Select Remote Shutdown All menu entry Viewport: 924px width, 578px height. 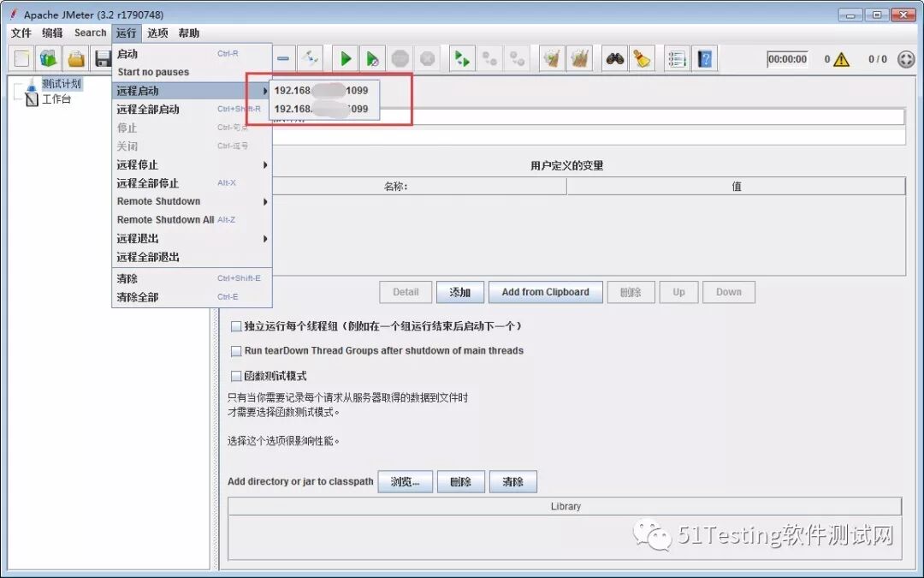[192, 219]
